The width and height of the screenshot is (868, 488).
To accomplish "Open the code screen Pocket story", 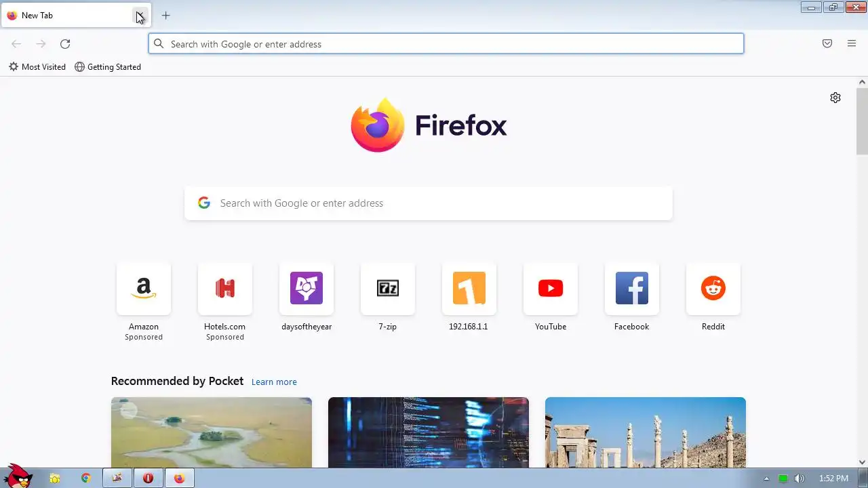I will point(429,432).
